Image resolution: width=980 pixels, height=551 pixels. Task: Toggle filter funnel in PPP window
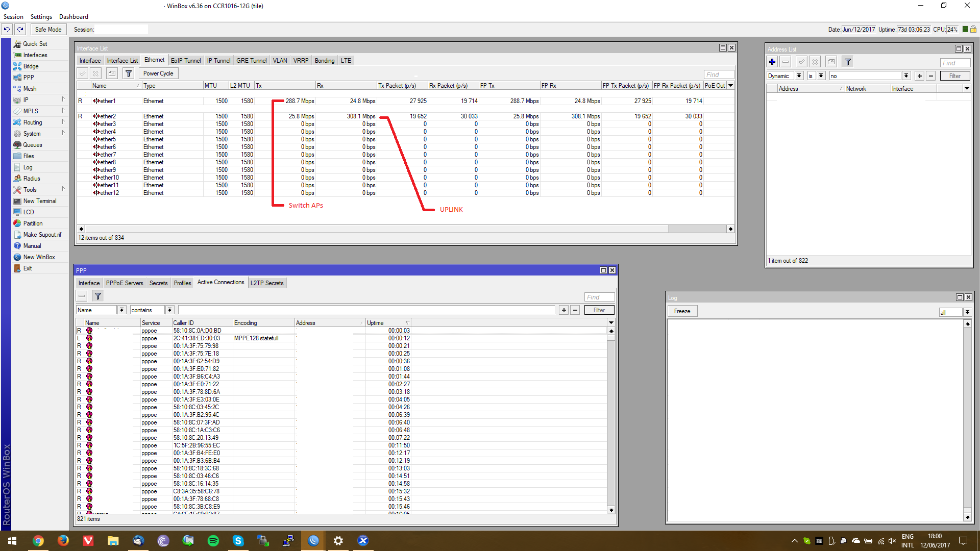pos(98,296)
